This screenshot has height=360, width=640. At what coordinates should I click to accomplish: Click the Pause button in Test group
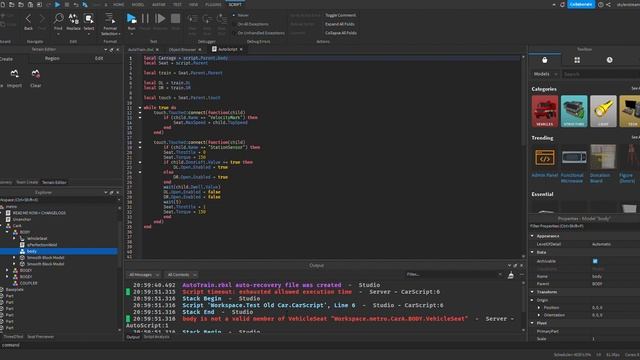[145, 18]
